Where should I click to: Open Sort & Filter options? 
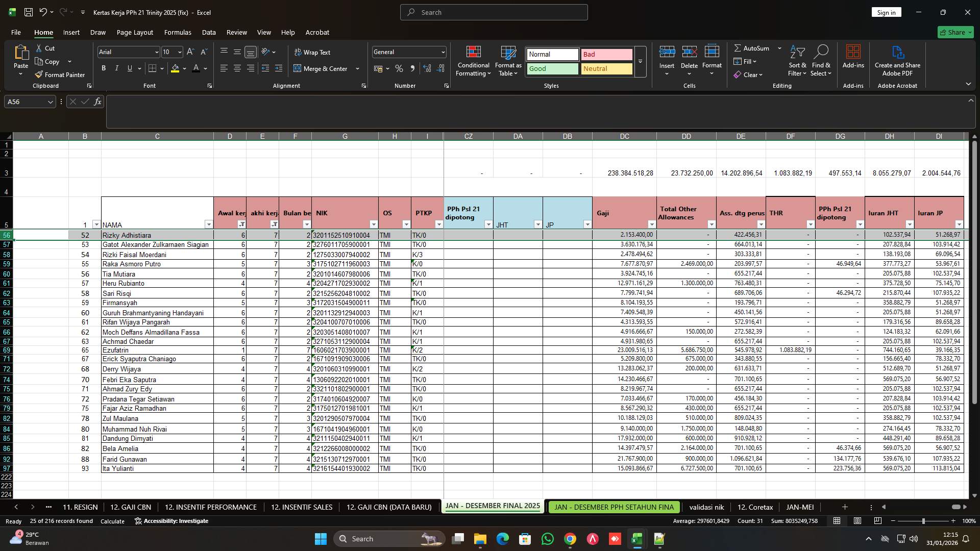[x=797, y=60]
